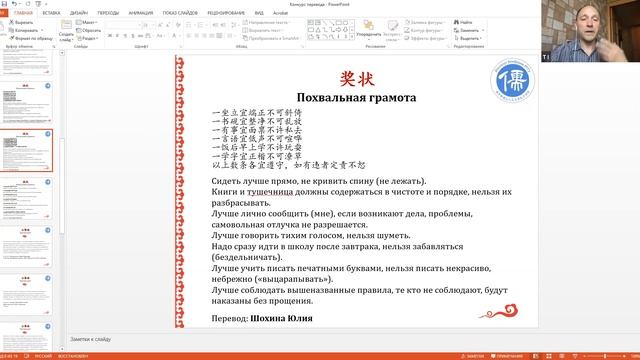Screen dimensions: 640x360
Task: Click the Save icon in quick access toolbar
Action: [4, 4]
